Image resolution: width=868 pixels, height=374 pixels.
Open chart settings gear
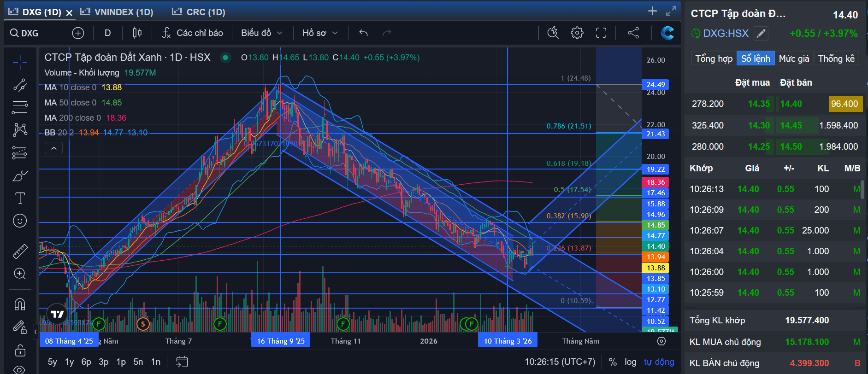pos(577,33)
